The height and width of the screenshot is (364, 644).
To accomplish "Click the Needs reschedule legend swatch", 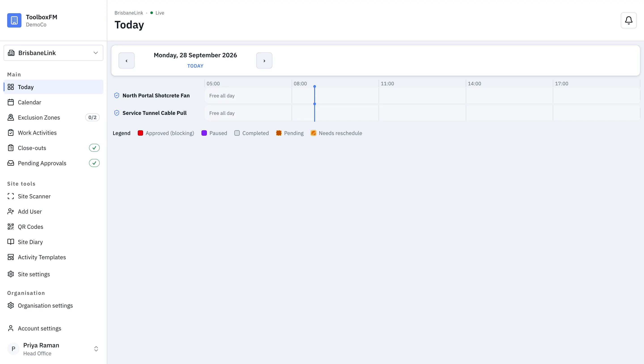I will (x=314, y=133).
